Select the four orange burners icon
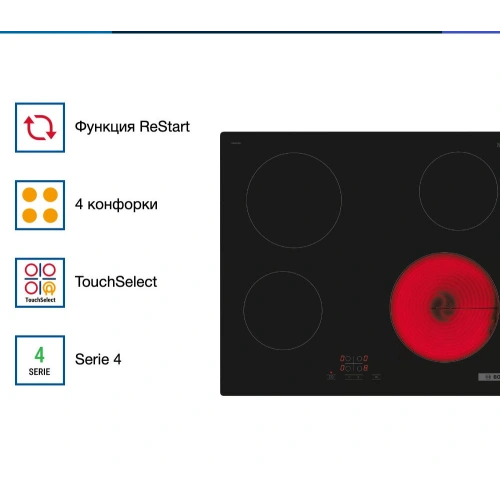 pyautogui.click(x=40, y=205)
